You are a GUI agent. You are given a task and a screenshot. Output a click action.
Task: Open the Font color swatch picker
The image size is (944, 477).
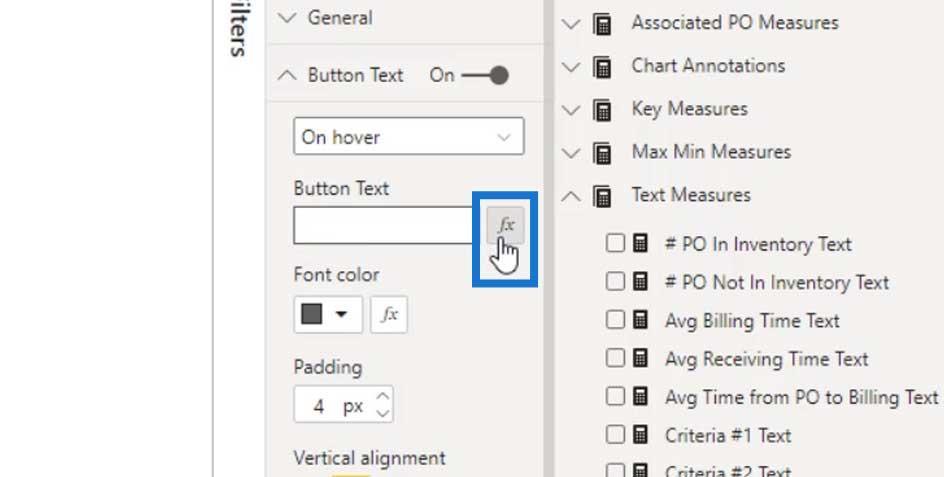tap(328, 314)
